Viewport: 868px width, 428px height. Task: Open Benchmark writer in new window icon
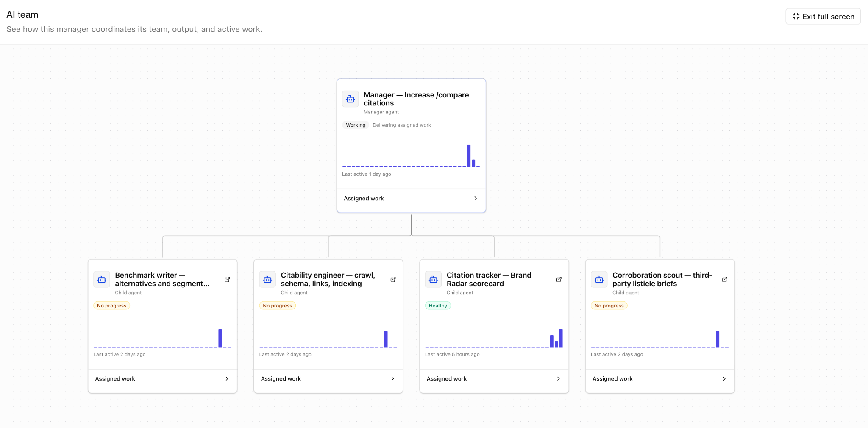tap(227, 279)
